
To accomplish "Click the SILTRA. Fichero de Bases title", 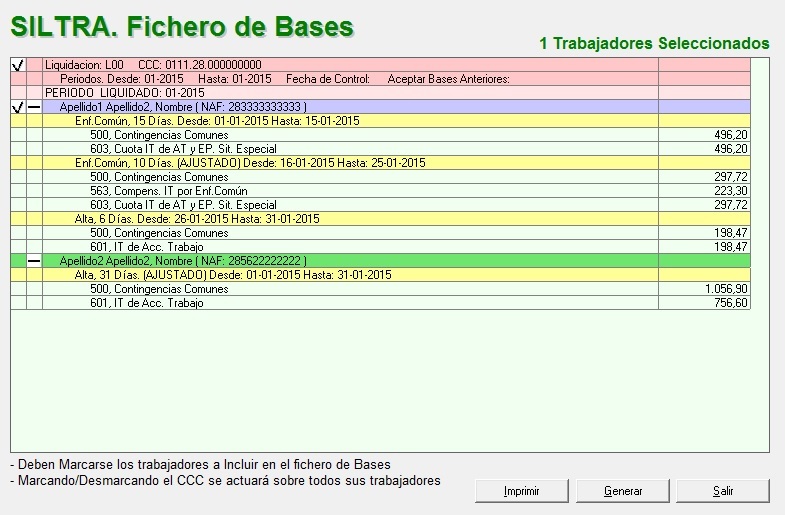I will pyautogui.click(x=182, y=27).
